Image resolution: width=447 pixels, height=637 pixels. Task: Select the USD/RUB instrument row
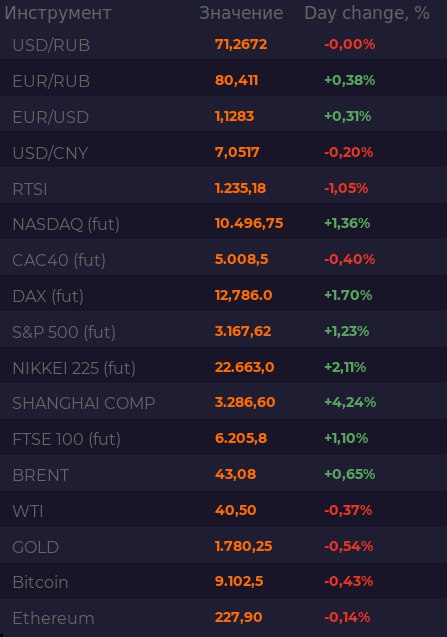click(x=224, y=44)
